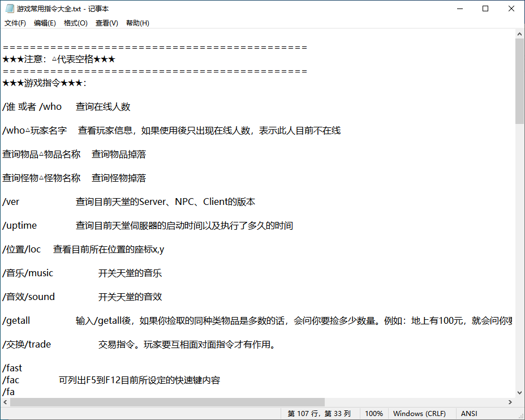Image resolution: width=525 pixels, height=420 pixels.
Task: Click the Notepad icon in title bar
Action: coord(10,8)
